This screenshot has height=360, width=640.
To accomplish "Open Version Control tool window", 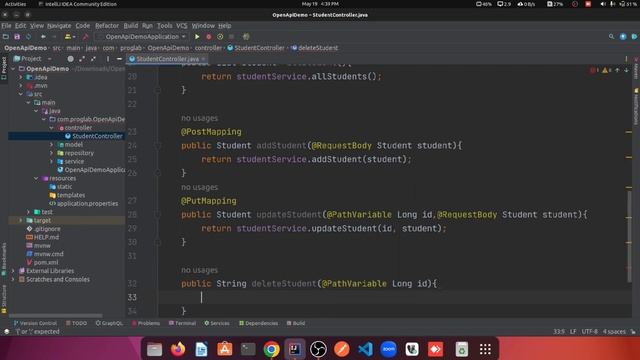I will (x=35, y=323).
